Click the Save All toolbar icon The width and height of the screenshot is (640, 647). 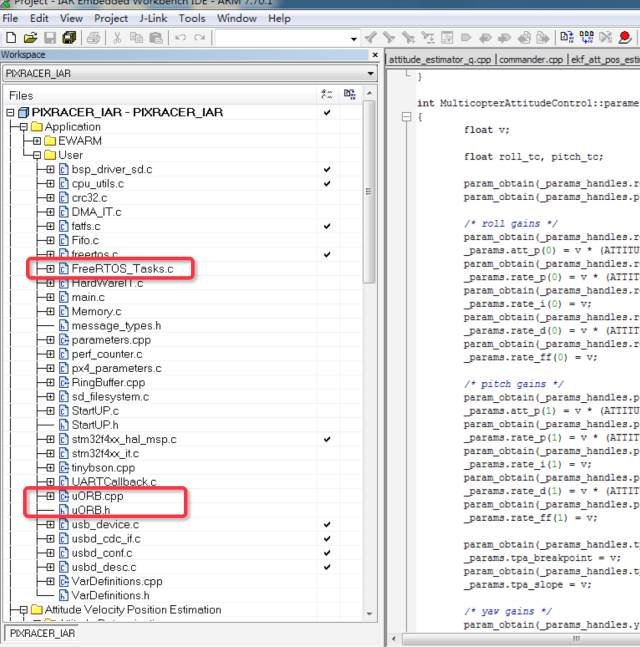pos(69,38)
